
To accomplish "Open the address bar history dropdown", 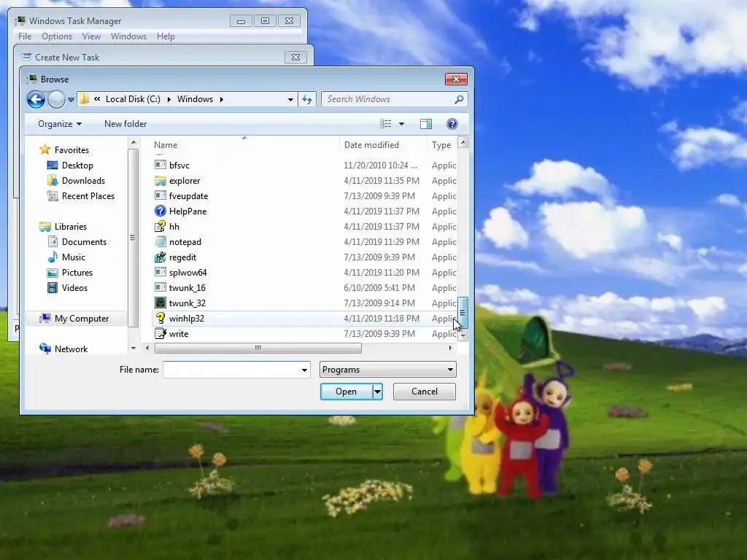I will (x=290, y=99).
